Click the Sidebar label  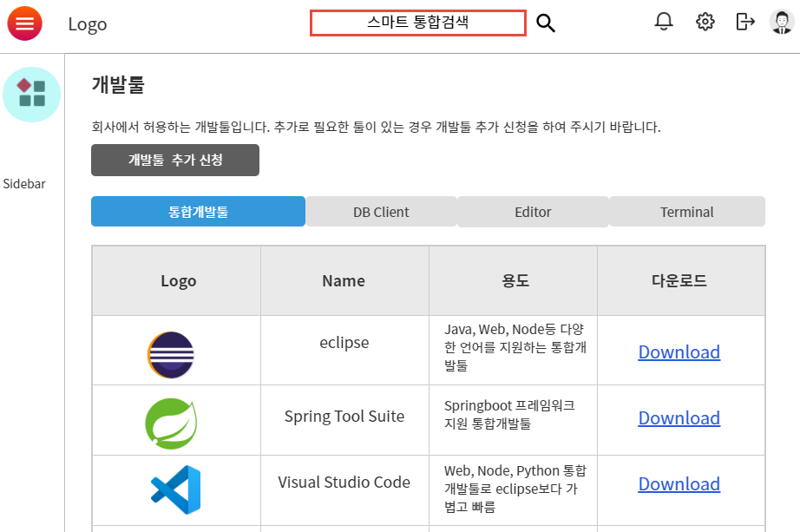pyautogui.click(x=24, y=184)
